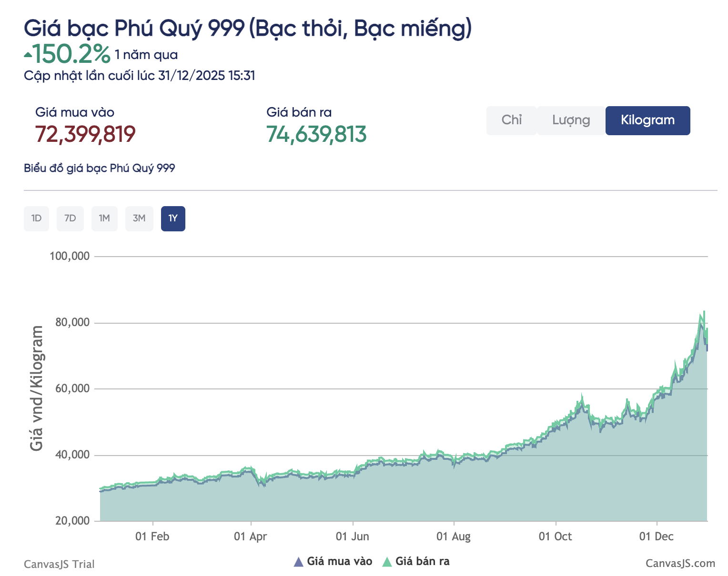Click the CanvasJS Trial label
The image size is (728, 576).
coord(59,564)
